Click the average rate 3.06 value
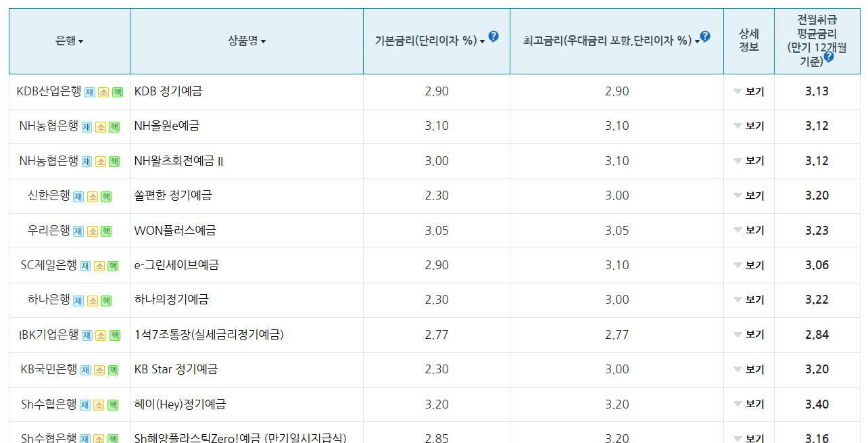The height and width of the screenshot is (443, 868). pos(817,265)
